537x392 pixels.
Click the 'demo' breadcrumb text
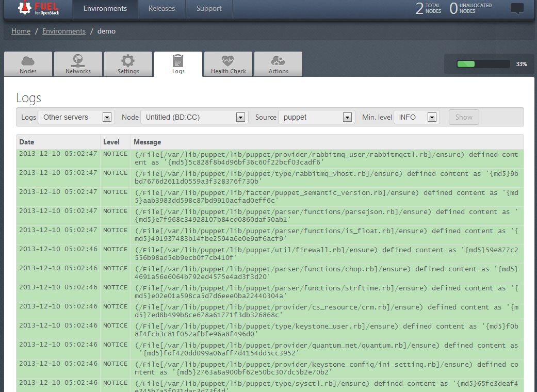coord(106,31)
